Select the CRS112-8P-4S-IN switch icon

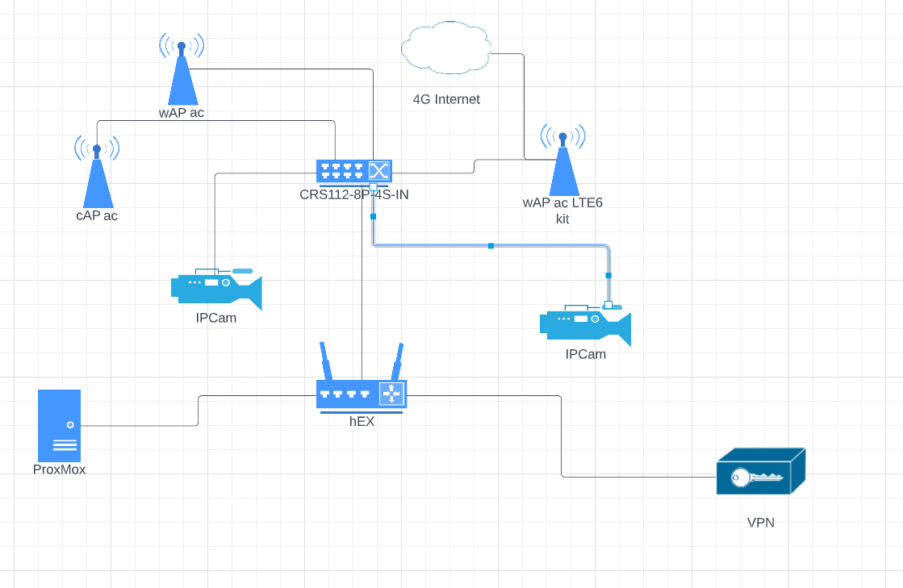pos(354,173)
